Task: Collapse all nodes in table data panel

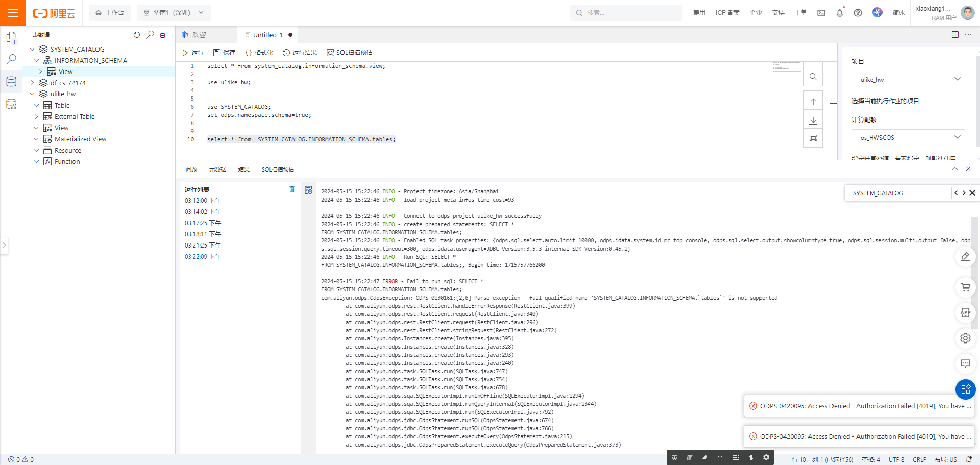Action: click(x=163, y=35)
